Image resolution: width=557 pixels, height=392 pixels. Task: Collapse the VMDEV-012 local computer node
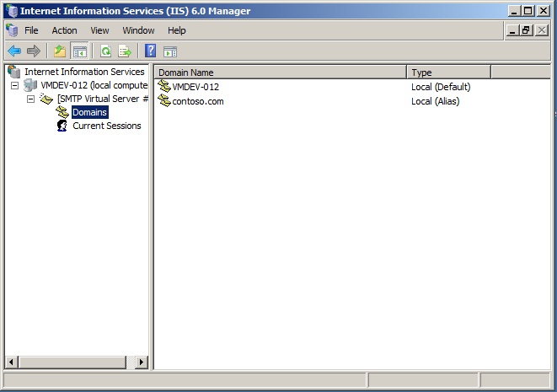tap(14, 85)
